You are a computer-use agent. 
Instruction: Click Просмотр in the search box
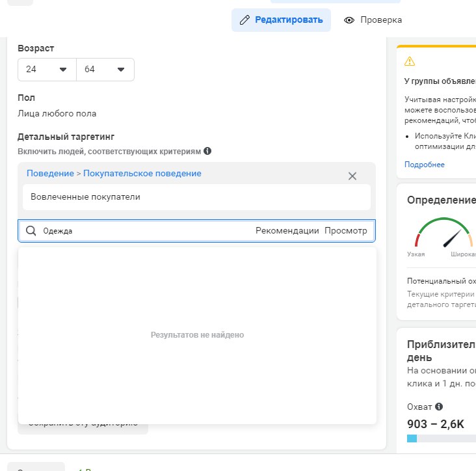pyautogui.click(x=346, y=231)
